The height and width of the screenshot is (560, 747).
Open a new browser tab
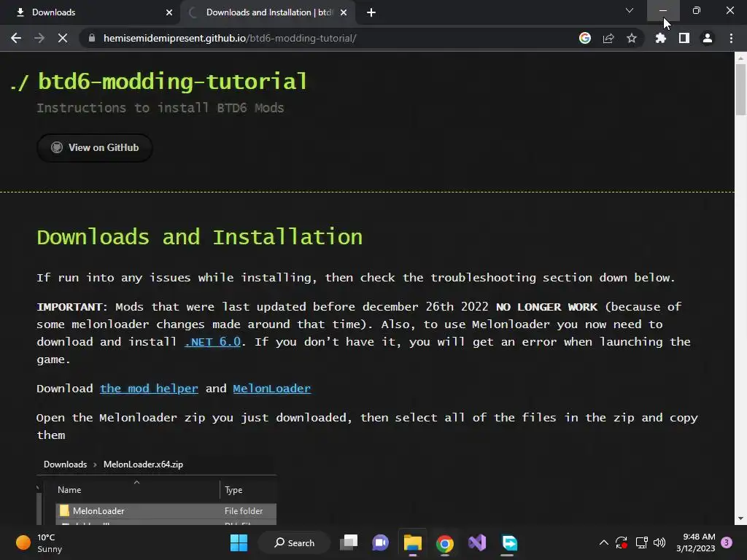click(x=371, y=12)
